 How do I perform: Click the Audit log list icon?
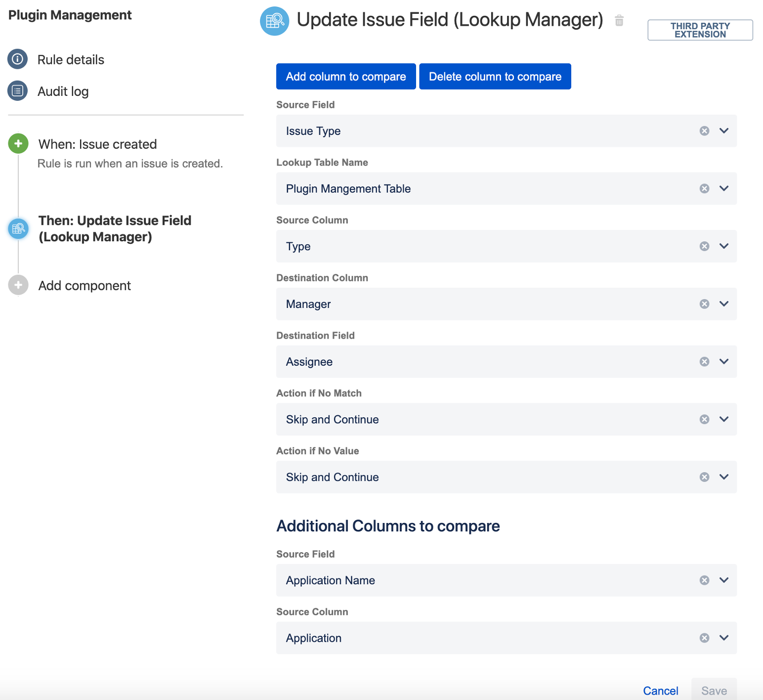pos(18,91)
